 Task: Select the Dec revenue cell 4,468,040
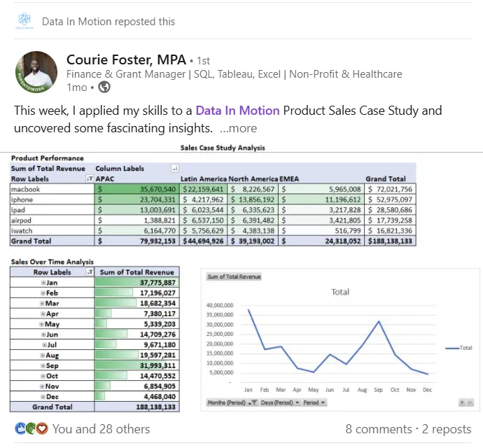(136, 396)
